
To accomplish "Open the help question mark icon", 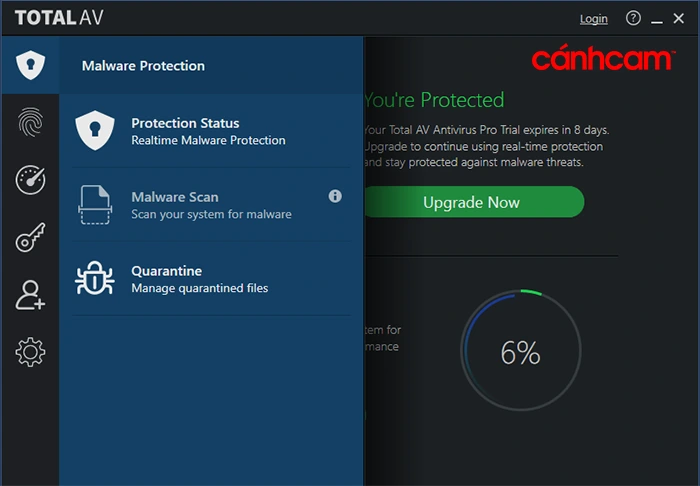I will point(633,18).
